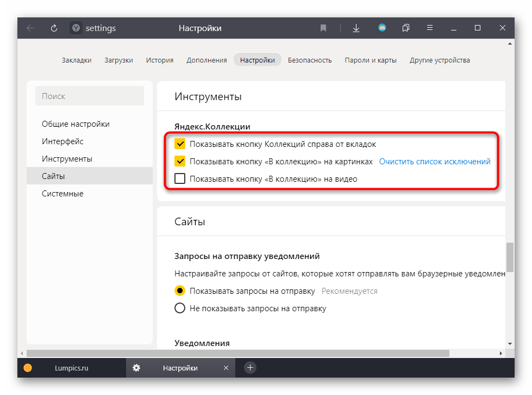The width and height of the screenshot is (532, 395).
Task: Click the Яндекс.Коллекции subheading
Action: point(212,127)
